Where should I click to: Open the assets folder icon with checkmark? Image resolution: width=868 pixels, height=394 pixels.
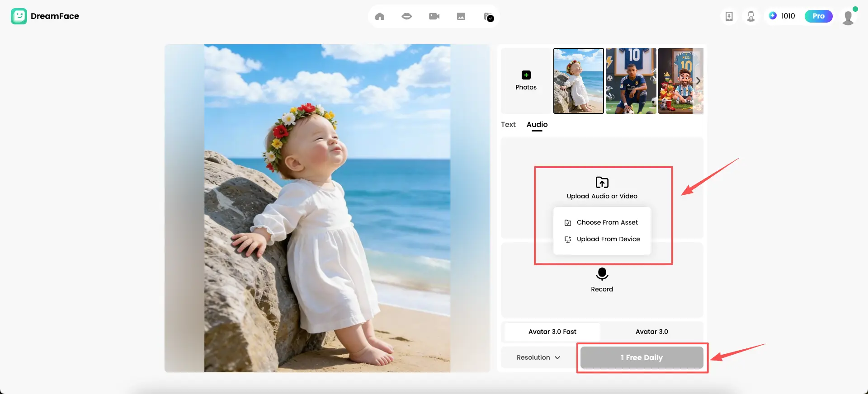coord(489,17)
